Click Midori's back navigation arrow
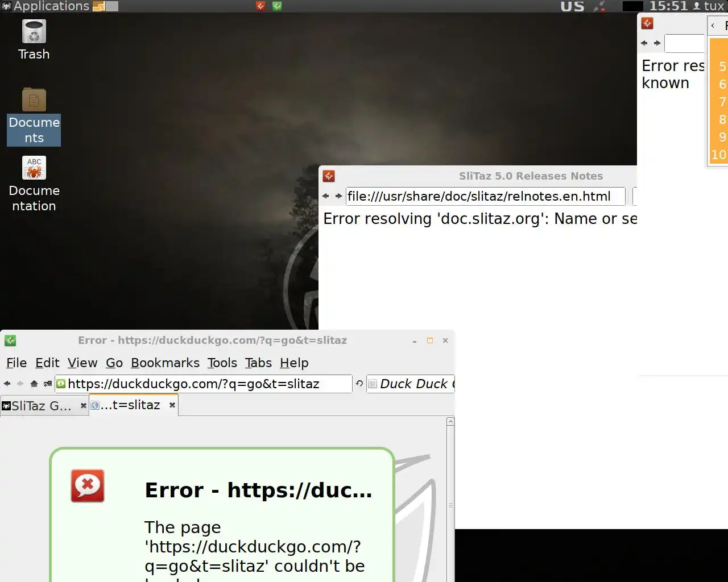 click(7, 384)
